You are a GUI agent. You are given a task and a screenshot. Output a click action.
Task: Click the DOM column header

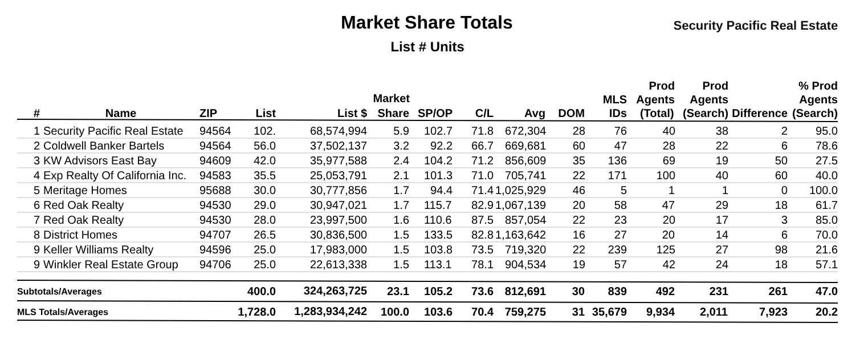click(571, 113)
